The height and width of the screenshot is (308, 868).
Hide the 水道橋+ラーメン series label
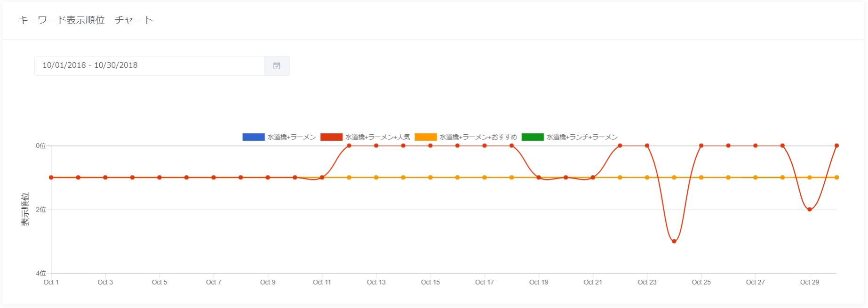coord(292,137)
